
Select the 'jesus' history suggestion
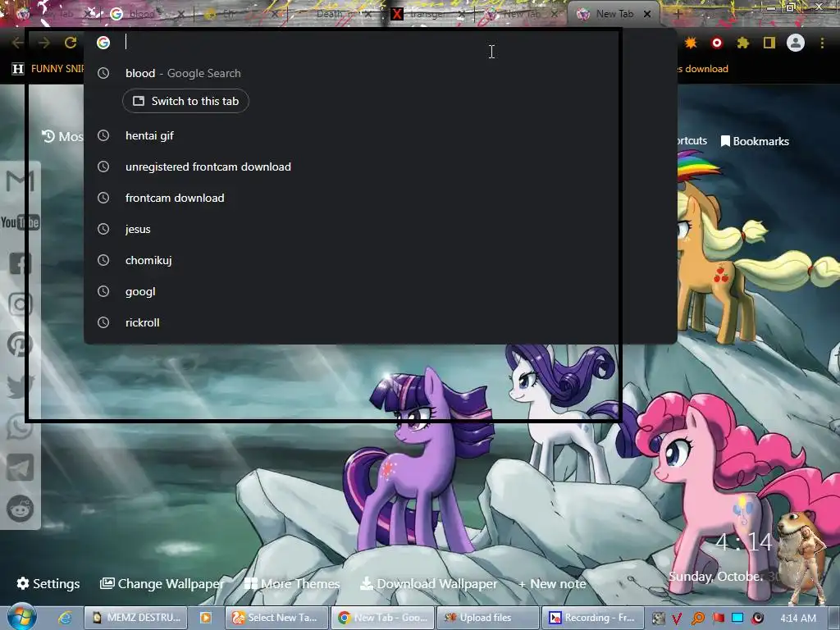pyautogui.click(x=381, y=229)
